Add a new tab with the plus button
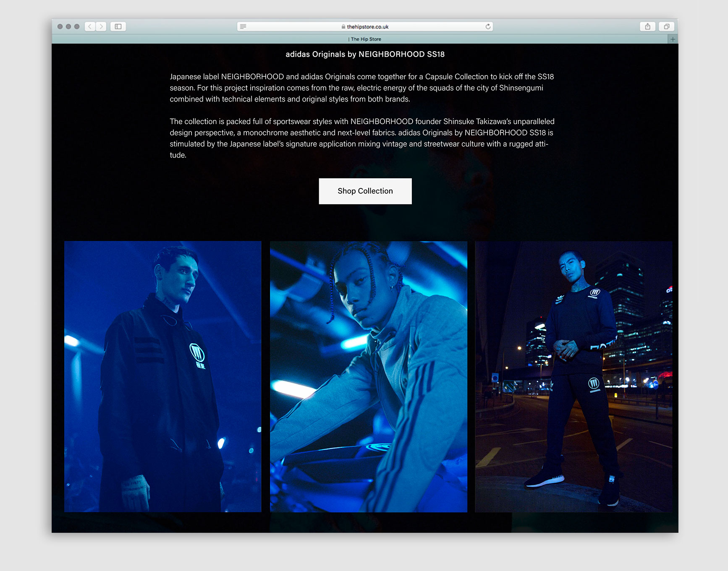 [673, 39]
